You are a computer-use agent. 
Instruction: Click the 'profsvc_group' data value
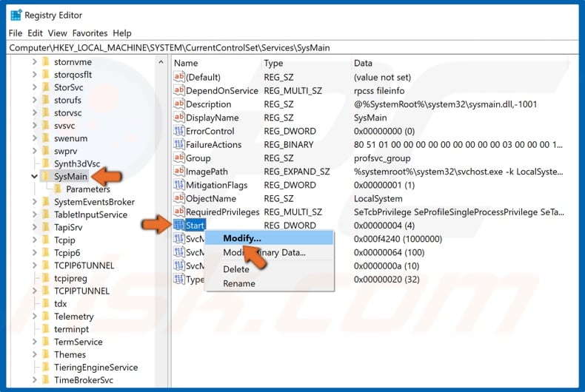click(x=382, y=158)
